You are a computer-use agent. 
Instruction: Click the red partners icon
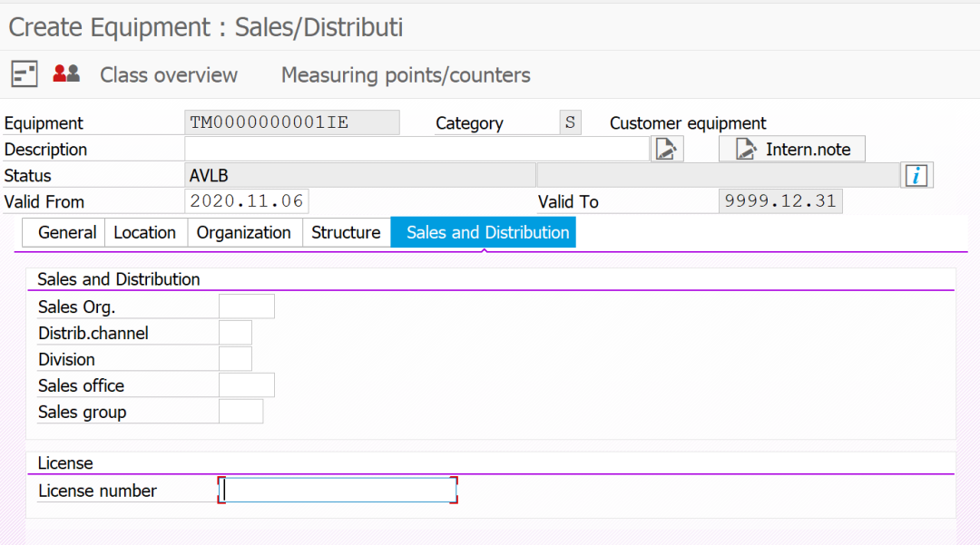pos(66,74)
